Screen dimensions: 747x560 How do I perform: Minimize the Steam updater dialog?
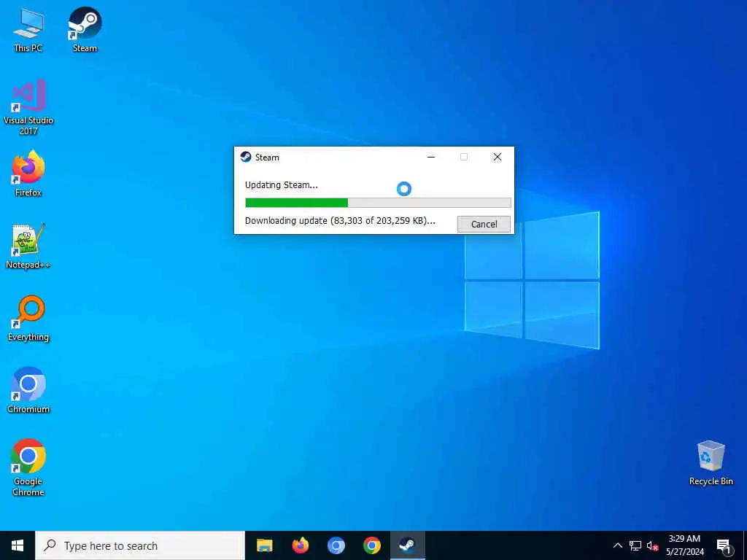point(431,157)
